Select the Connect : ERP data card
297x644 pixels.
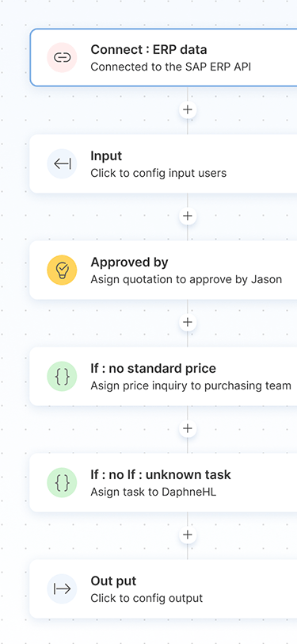click(x=163, y=57)
